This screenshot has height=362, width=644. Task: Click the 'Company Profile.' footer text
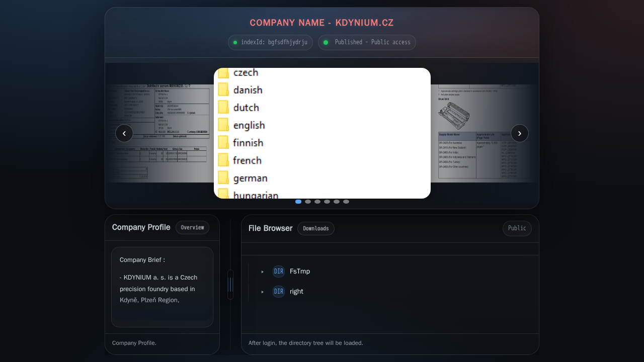pos(134,343)
